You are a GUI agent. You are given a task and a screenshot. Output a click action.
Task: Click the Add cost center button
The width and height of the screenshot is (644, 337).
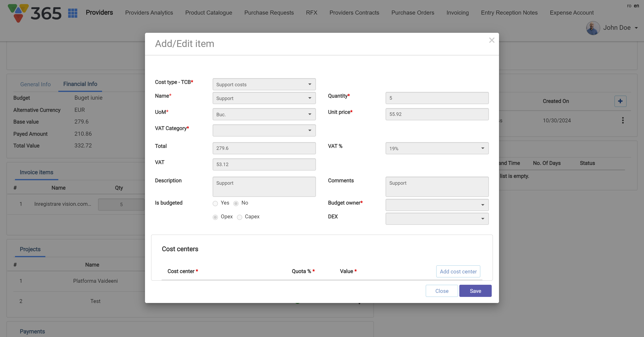coord(458,272)
